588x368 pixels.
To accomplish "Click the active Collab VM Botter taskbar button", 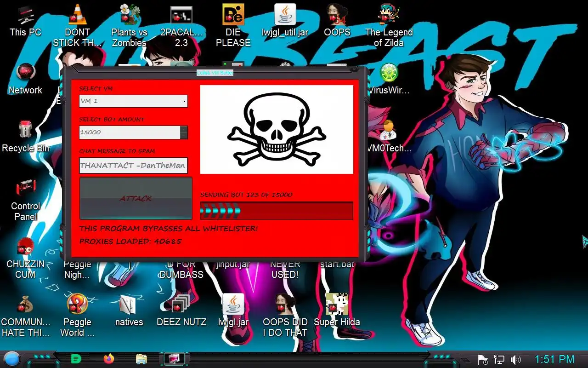I will pos(174,359).
